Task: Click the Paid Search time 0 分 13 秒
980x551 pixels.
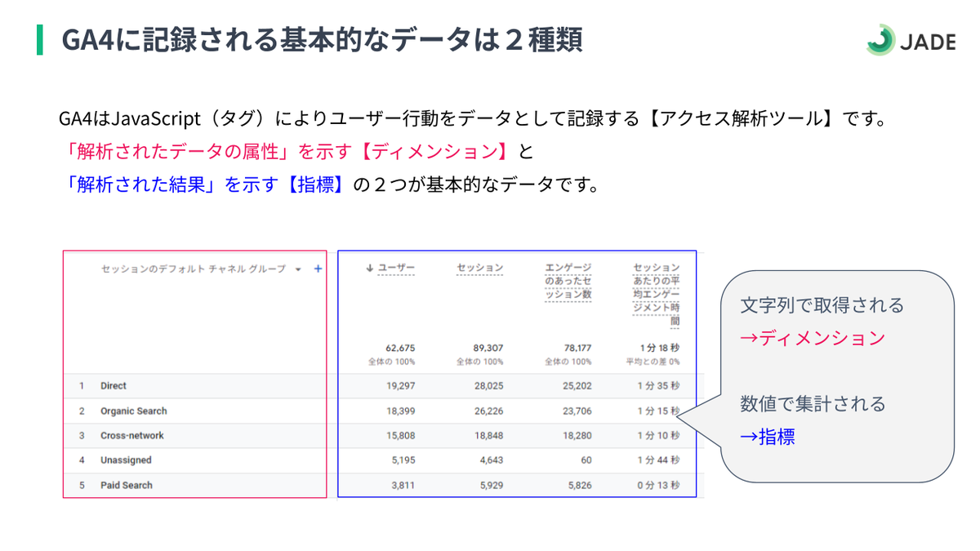Action: tap(658, 485)
